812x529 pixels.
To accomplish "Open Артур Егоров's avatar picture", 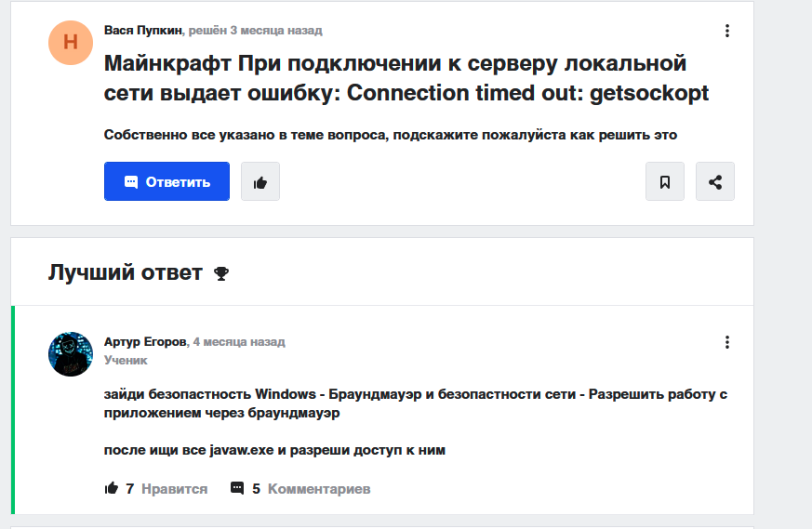I will point(71,354).
